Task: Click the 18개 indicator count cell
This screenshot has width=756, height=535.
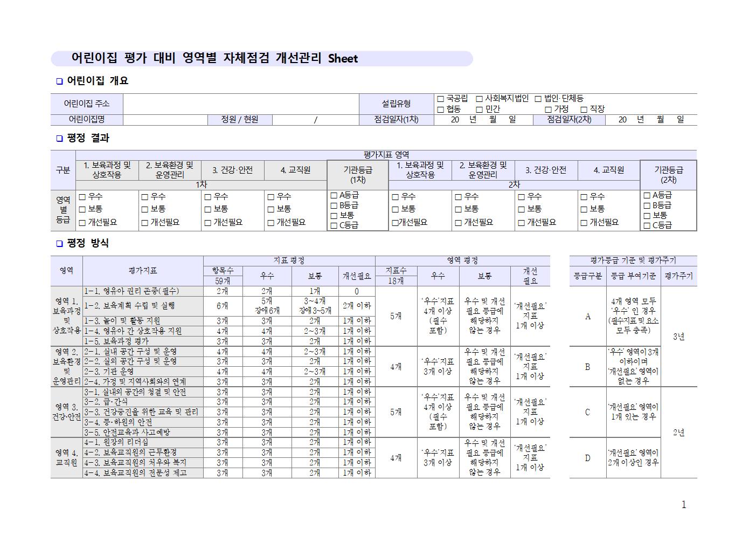Action: coord(396,281)
